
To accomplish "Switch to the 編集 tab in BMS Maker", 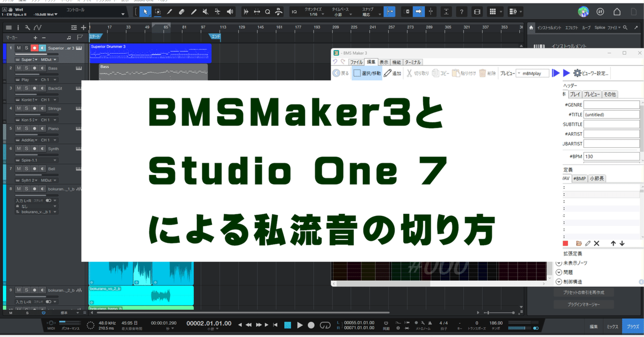I will pyautogui.click(x=371, y=62).
